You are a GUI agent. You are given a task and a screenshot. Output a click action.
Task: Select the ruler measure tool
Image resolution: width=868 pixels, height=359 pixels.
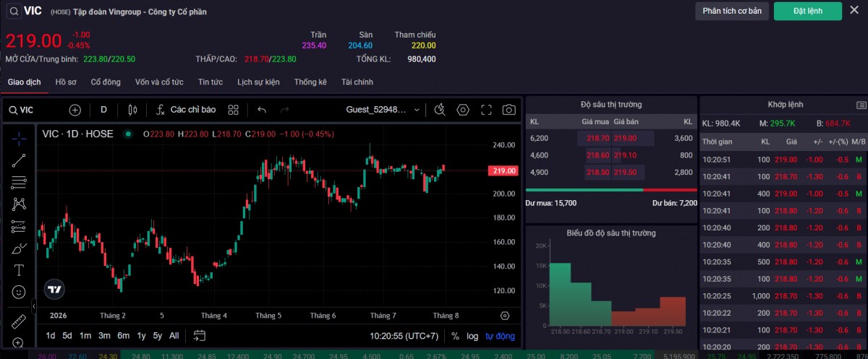(x=19, y=321)
